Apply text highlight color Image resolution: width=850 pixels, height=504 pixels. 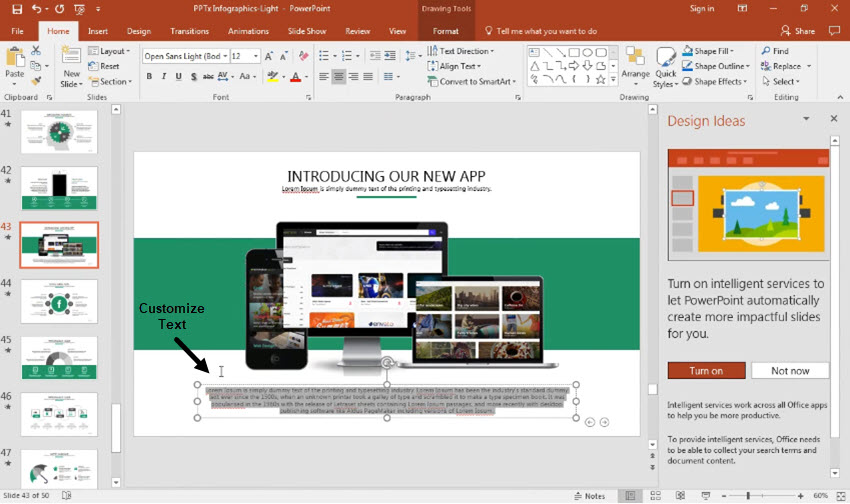(272, 76)
